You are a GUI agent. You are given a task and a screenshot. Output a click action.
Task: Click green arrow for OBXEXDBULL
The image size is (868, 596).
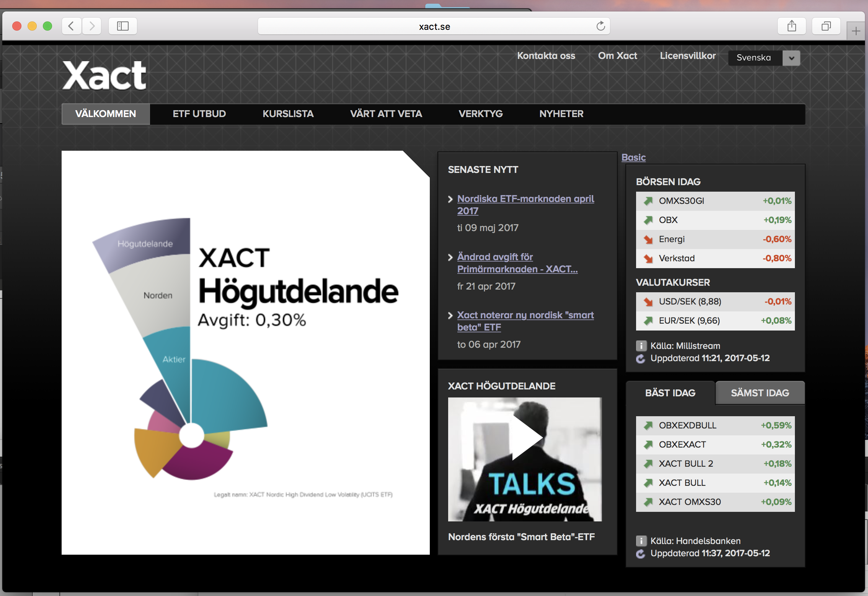[648, 426]
